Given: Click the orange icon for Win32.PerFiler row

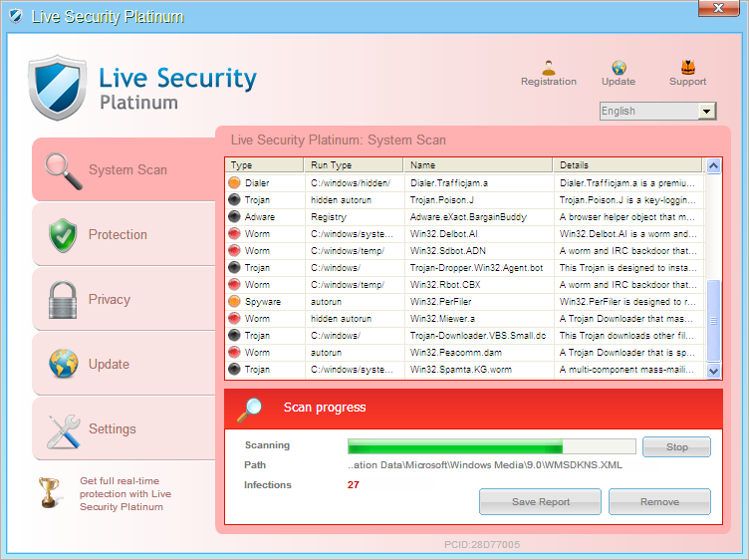Looking at the screenshot, I should pos(234,302).
